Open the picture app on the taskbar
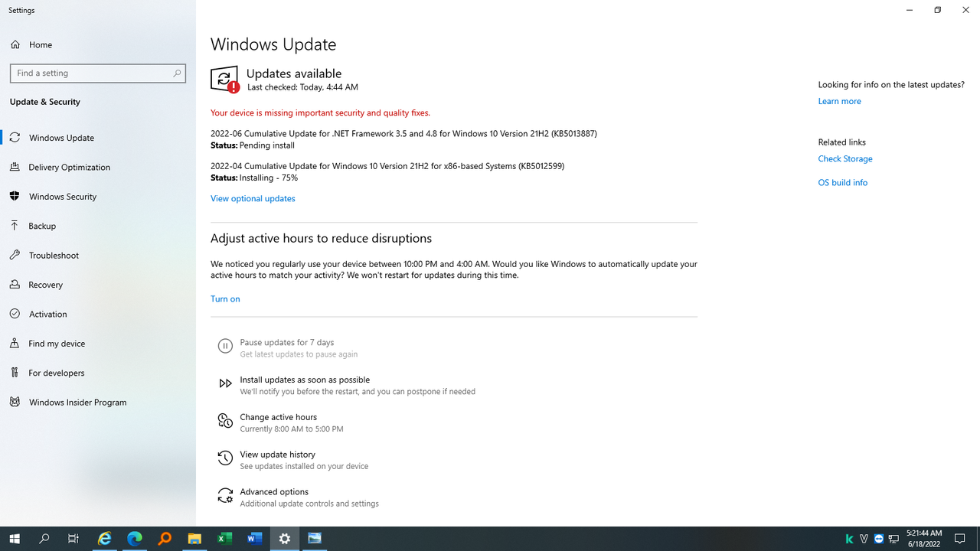Viewport: 980px width, 551px height. [x=315, y=539]
